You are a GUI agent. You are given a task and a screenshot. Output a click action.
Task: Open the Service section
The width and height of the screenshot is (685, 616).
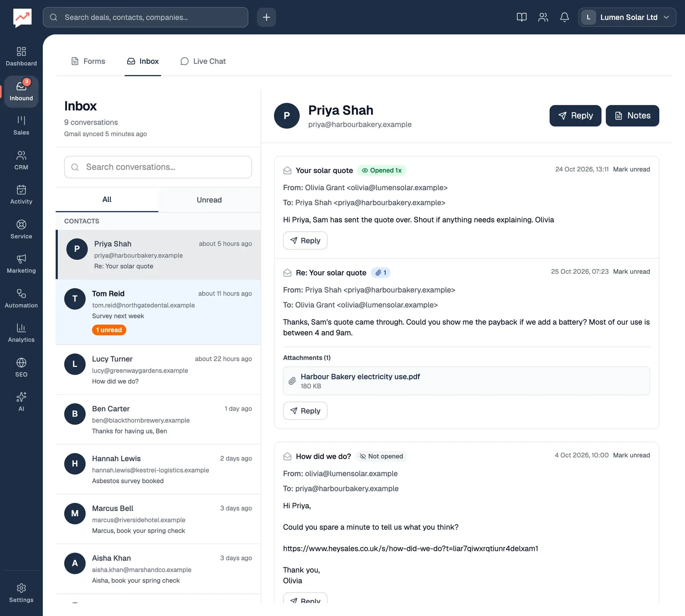21,229
